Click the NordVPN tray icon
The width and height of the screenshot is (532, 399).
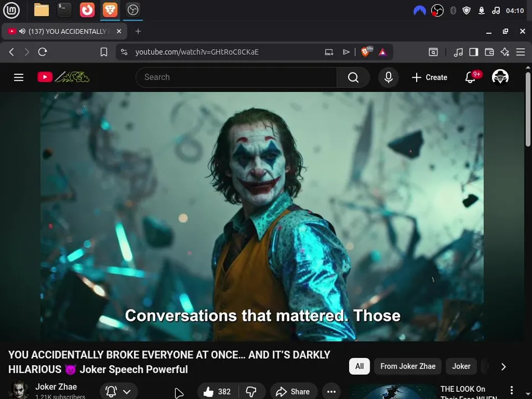coord(420,11)
